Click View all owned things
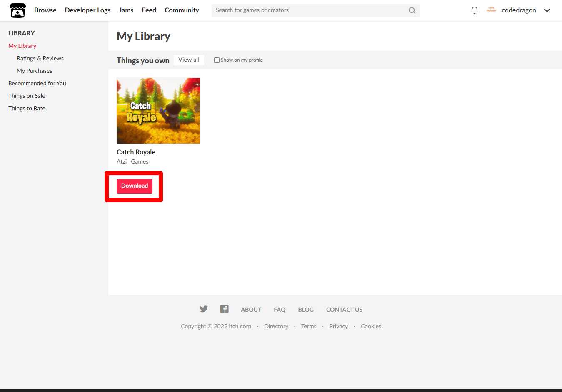This screenshot has height=392, width=562. click(189, 60)
